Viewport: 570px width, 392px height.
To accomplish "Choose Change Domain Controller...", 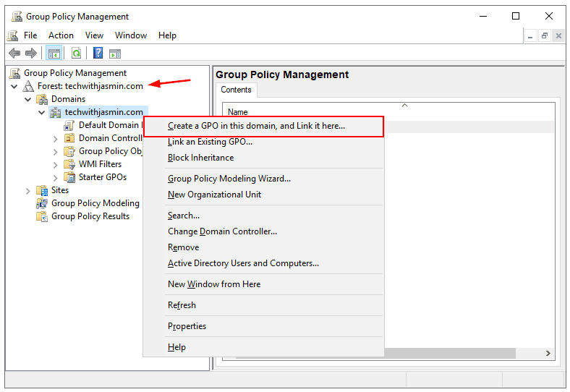I will click(x=263, y=231).
